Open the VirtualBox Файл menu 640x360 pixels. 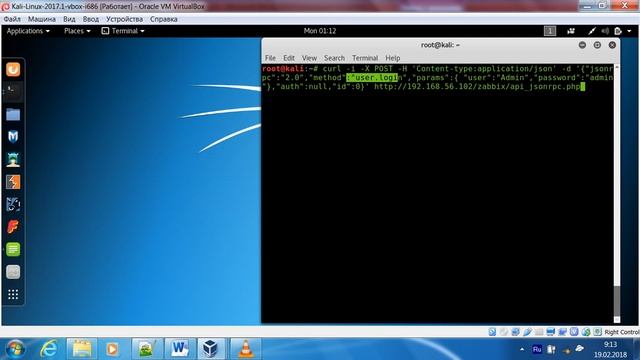pos(12,19)
